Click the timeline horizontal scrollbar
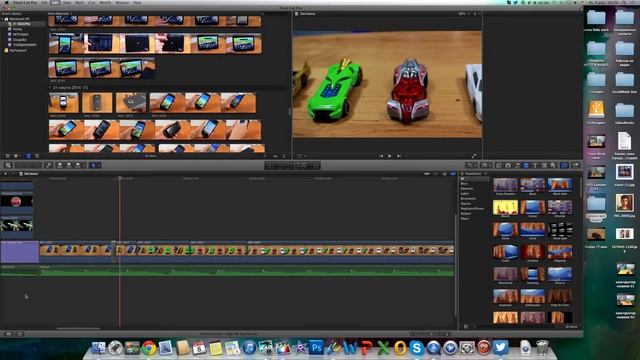640x360 pixels. coord(78,328)
